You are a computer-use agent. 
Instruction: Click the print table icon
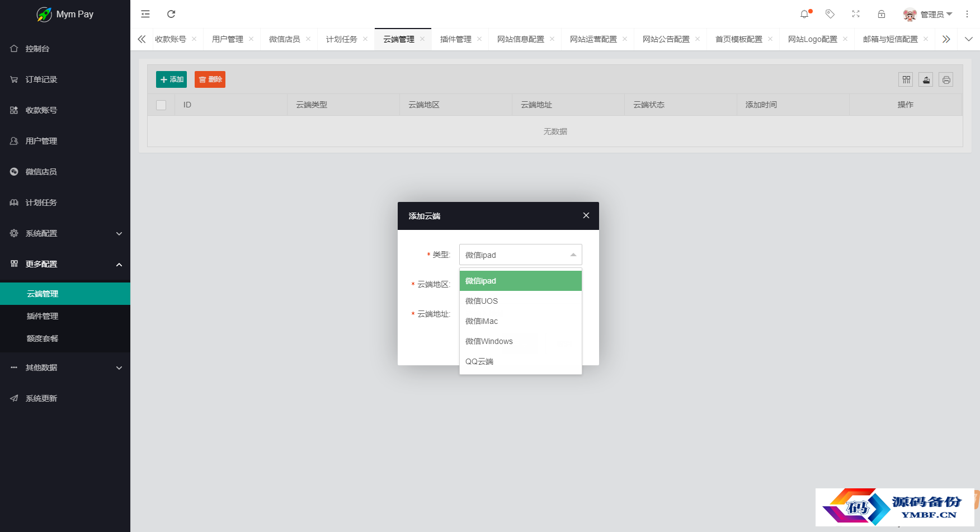click(946, 79)
